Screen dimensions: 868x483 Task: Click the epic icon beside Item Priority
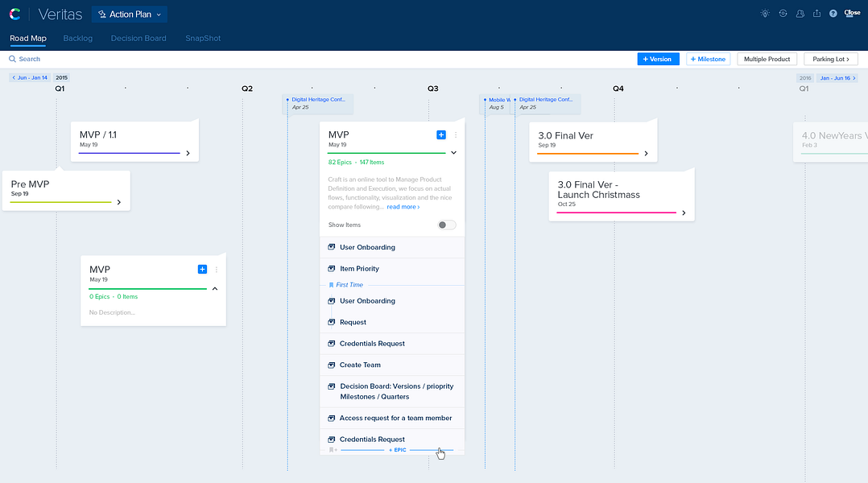click(332, 268)
